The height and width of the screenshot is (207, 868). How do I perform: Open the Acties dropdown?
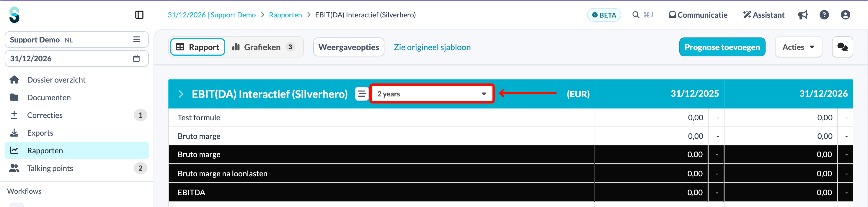click(x=798, y=47)
